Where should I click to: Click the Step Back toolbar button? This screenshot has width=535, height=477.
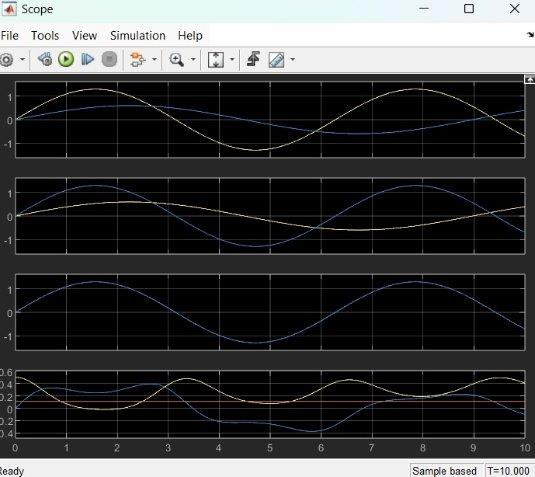point(45,59)
